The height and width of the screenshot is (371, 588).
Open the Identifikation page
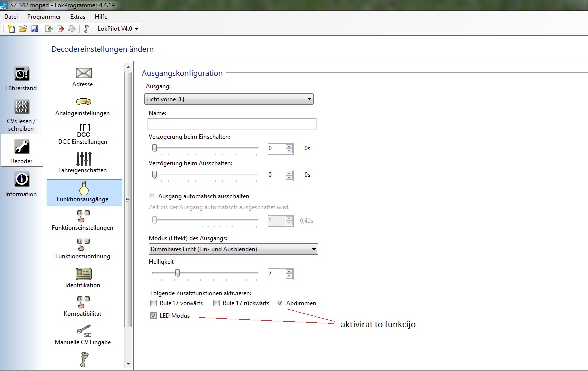coord(83,278)
